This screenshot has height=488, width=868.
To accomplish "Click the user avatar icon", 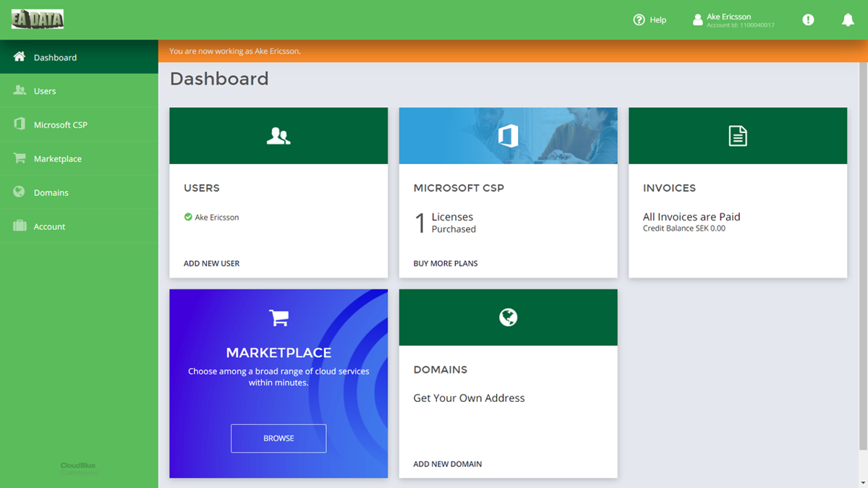I will [698, 20].
